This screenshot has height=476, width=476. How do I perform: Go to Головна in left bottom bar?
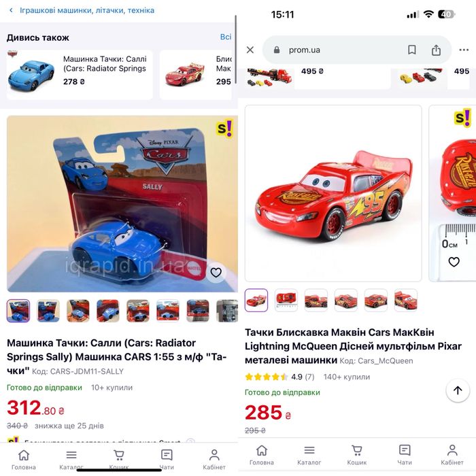tap(24, 459)
